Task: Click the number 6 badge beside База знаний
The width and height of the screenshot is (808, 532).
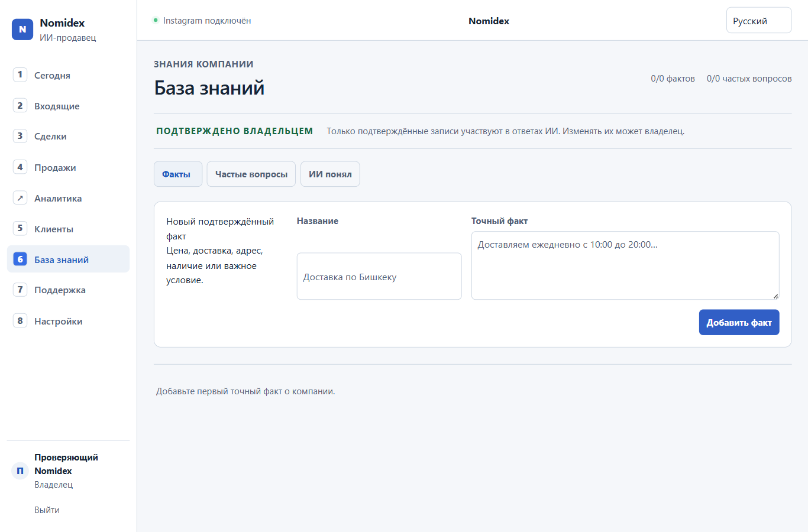Action: coord(20,259)
